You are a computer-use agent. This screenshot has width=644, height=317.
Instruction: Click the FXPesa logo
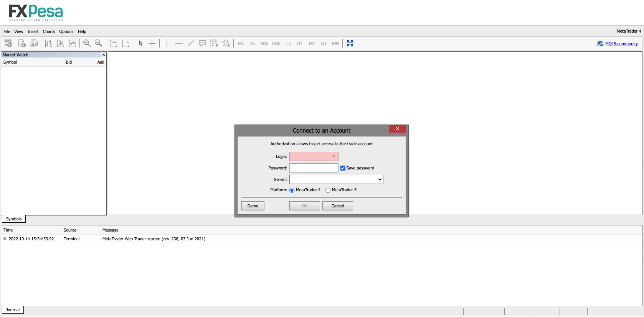[36, 13]
